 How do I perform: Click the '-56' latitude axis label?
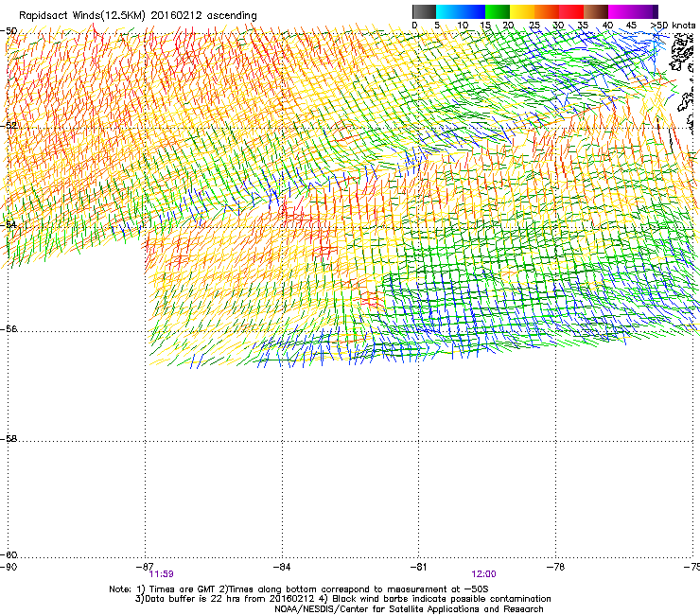click(9, 329)
